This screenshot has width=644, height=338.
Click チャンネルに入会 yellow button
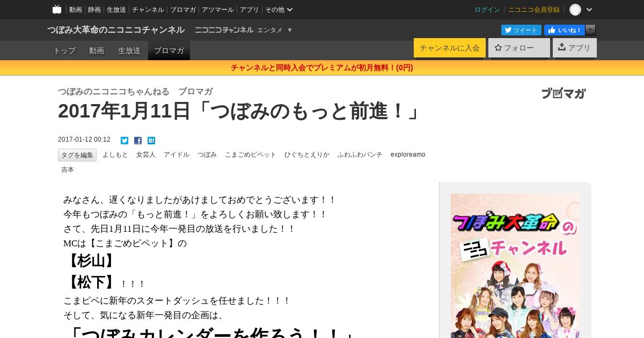tap(450, 48)
